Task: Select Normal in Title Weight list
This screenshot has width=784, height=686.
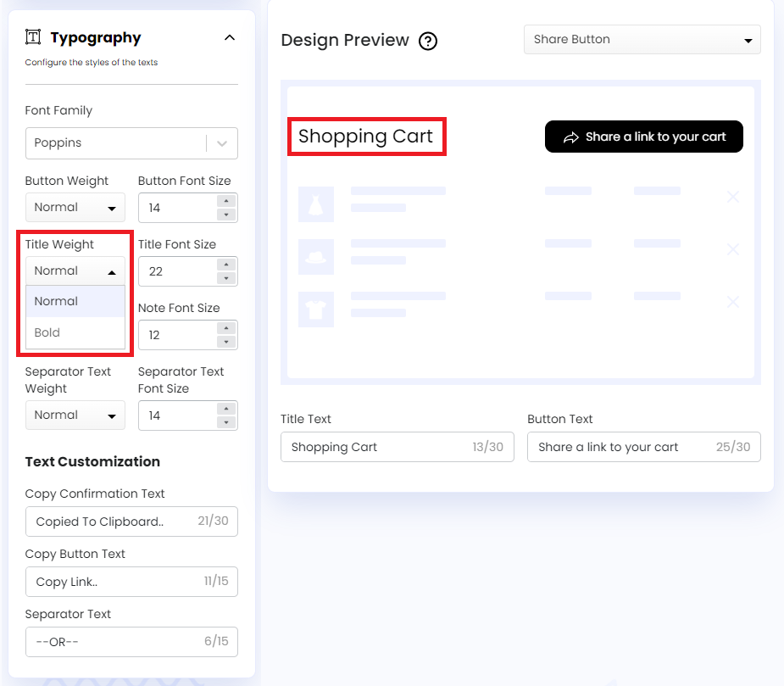Action: [75, 302]
